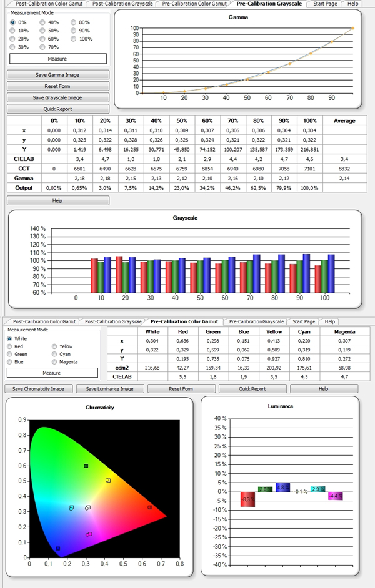Select the Yellow measurement mode radio

55,346
